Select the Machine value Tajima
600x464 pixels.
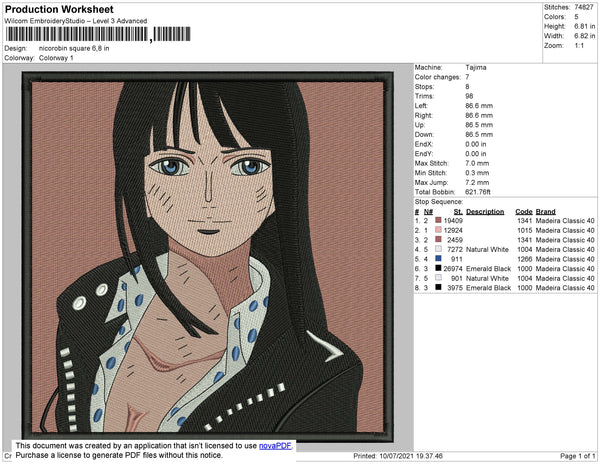pos(476,67)
